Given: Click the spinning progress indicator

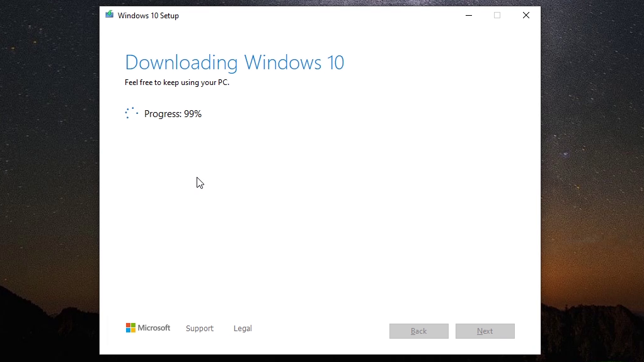Looking at the screenshot, I should coord(132,113).
